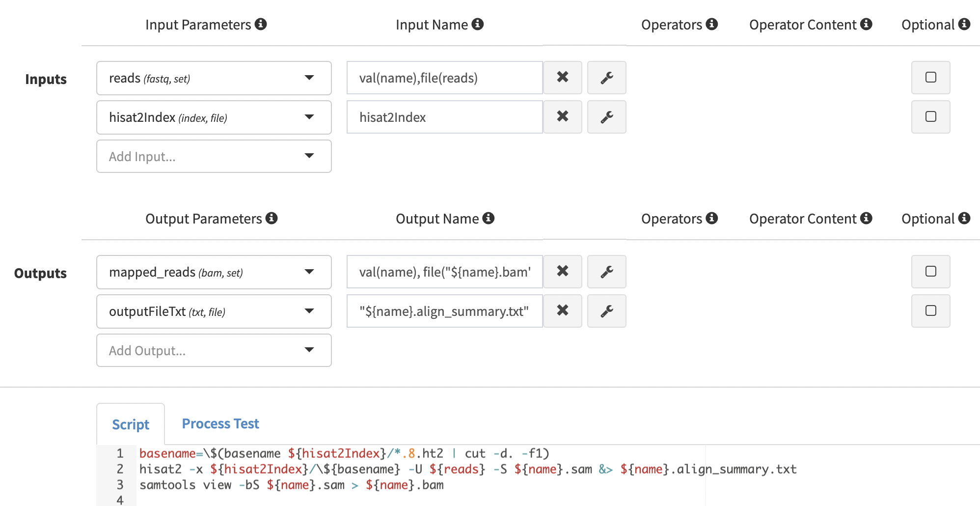The height and width of the screenshot is (506, 980).
Task: Edit the mapped_reads output name field
Action: tap(445, 272)
